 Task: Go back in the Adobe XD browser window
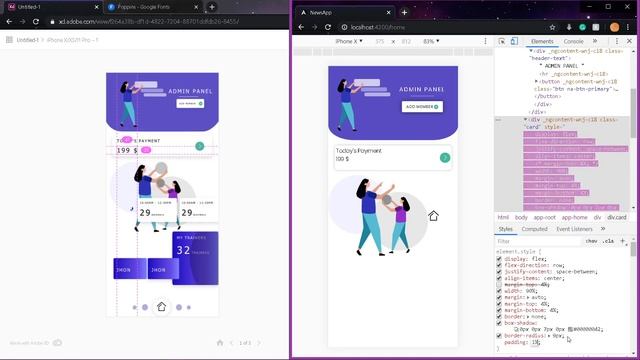point(9,22)
